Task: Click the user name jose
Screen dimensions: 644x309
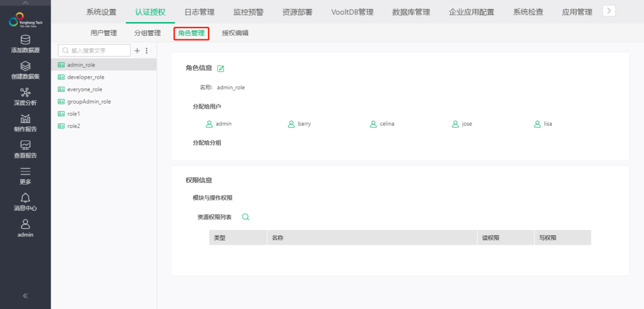Action: (467, 124)
